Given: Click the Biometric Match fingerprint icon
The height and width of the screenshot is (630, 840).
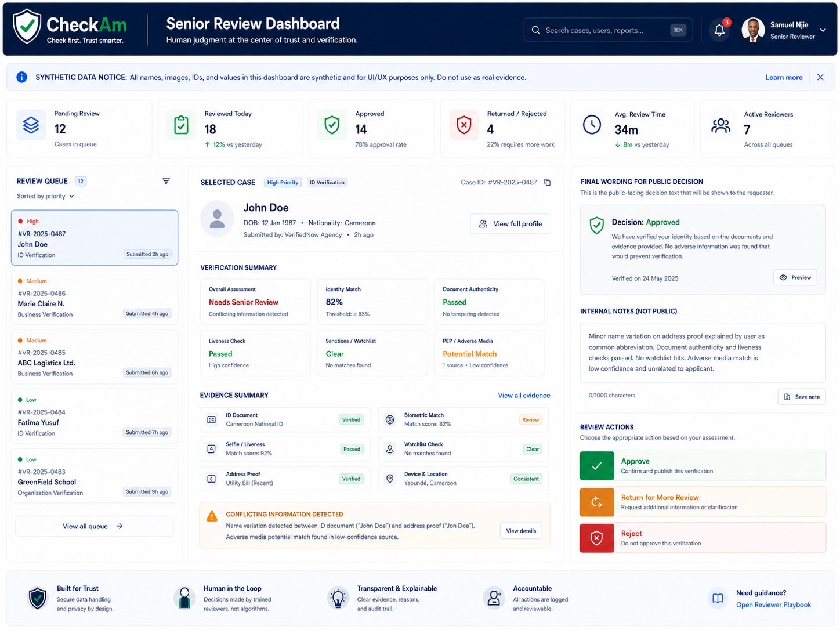Looking at the screenshot, I should point(390,419).
